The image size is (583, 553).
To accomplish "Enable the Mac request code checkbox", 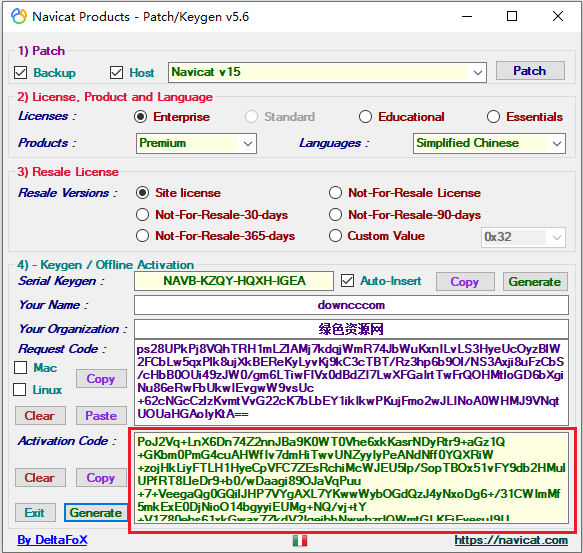I will pyautogui.click(x=20, y=367).
